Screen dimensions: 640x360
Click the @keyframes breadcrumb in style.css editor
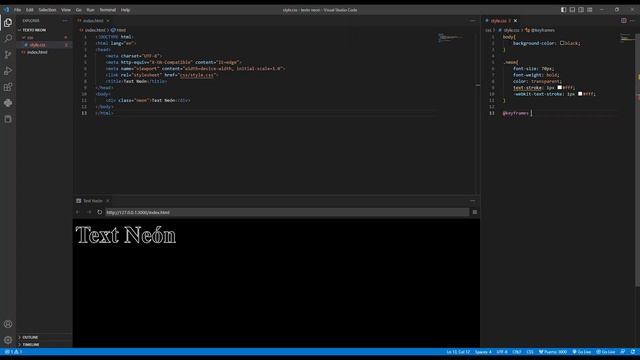(540, 30)
